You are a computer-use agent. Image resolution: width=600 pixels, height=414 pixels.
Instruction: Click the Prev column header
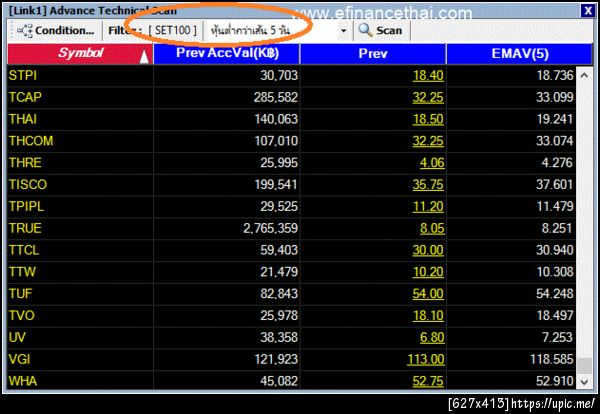(373, 54)
